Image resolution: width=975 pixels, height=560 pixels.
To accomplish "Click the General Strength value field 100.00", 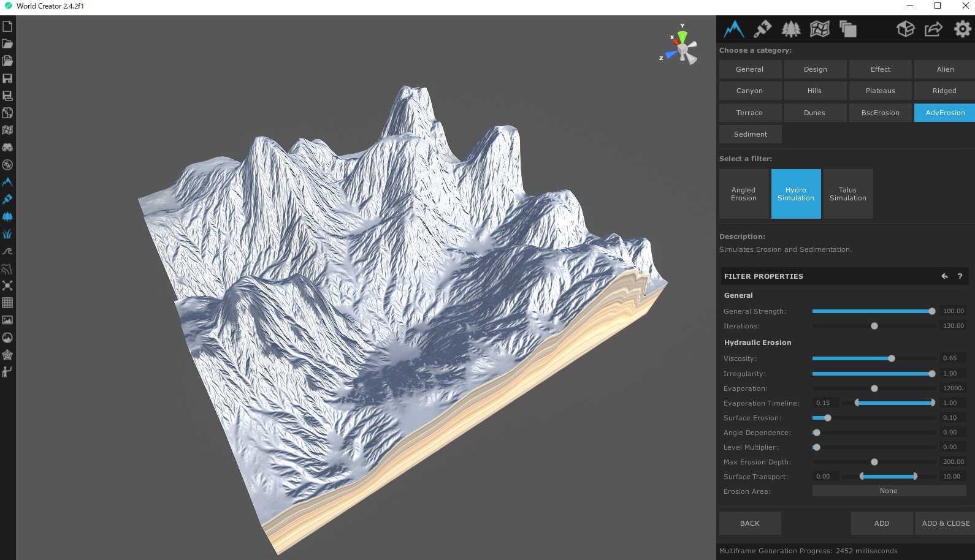I will [x=953, y=311].
